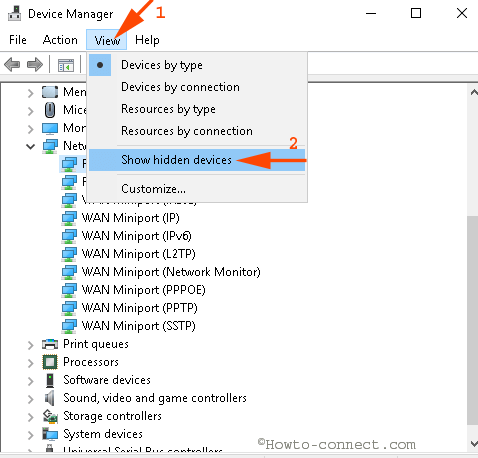Select the Processors category label
This screenshot has height=458, width=478.
click(91, 362)
